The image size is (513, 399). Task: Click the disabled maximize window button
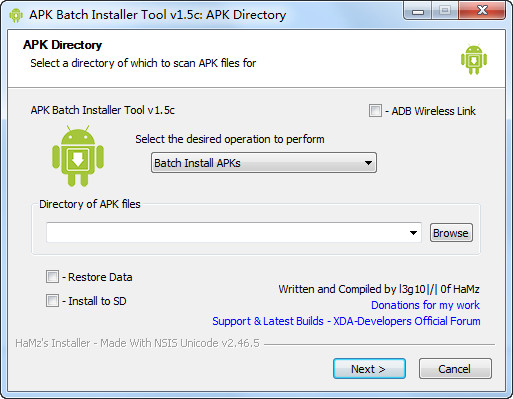(445, 11)
